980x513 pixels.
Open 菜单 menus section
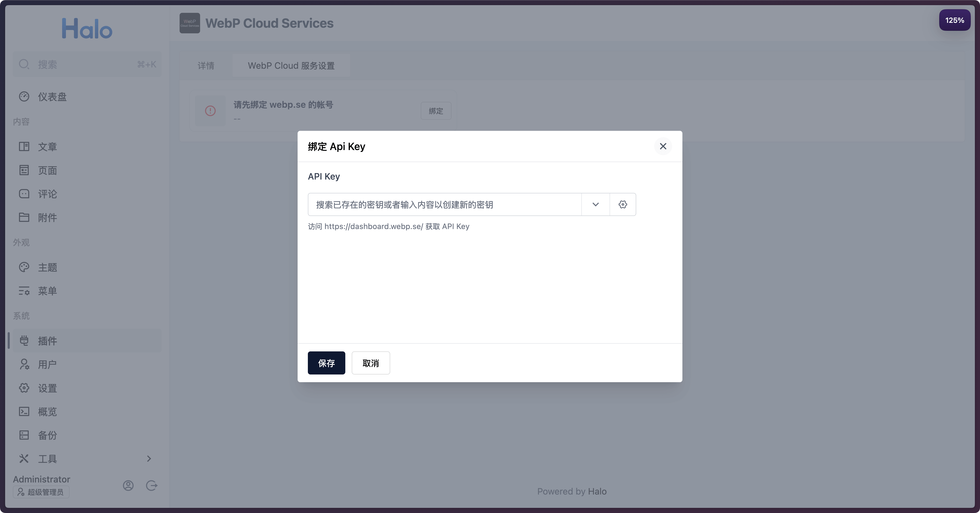pyautogui.click(x=47, y=291)
